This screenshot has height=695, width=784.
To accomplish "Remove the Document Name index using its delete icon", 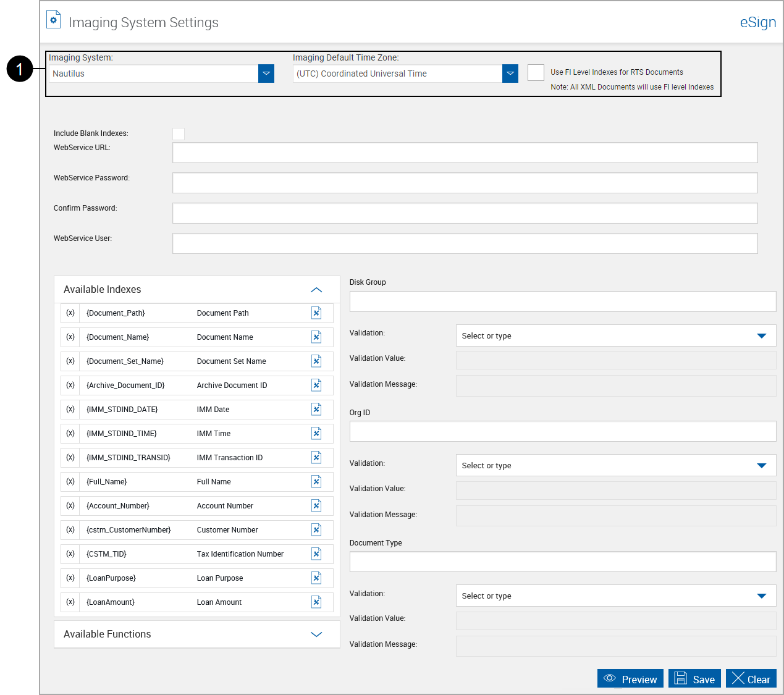I will (x=316, y=337).
